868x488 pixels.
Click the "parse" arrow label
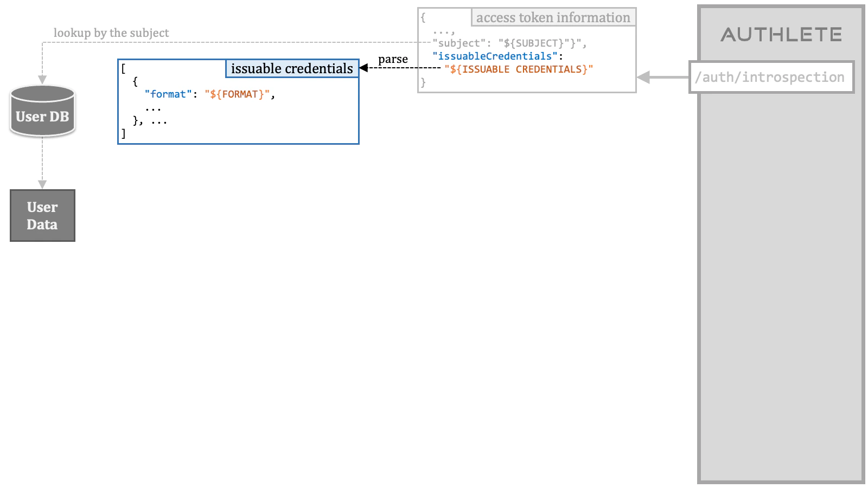[x=393, y=59]
